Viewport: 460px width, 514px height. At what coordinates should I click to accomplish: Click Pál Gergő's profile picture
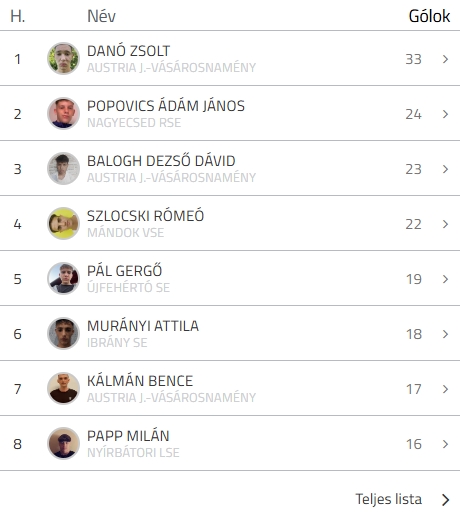point(63,278)
